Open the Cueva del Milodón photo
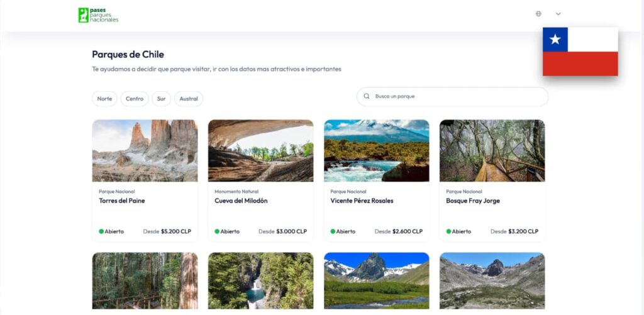This screenshot has height=315, width=644. click(260, 151)
